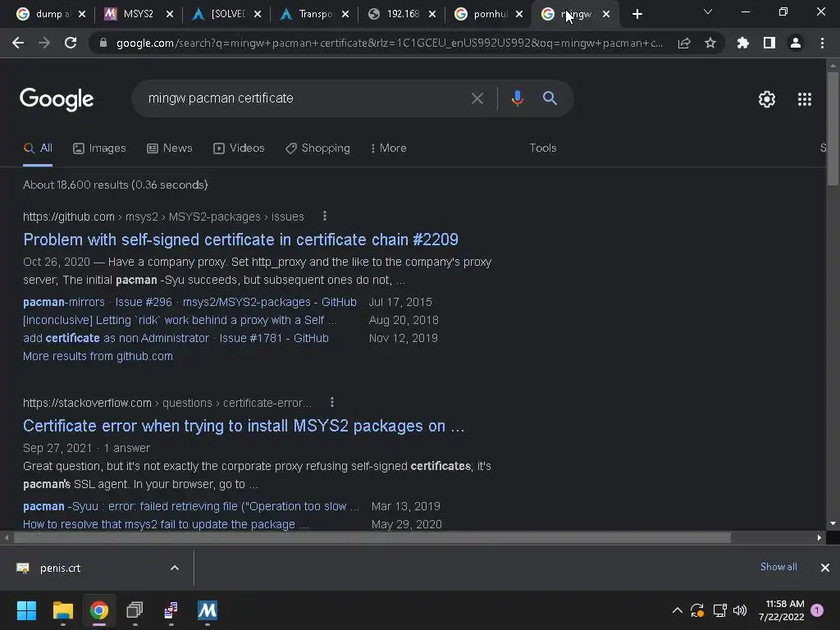This screenshot has width=840, height=630.
Task: Open the tab search chevron
Action: 708,11
